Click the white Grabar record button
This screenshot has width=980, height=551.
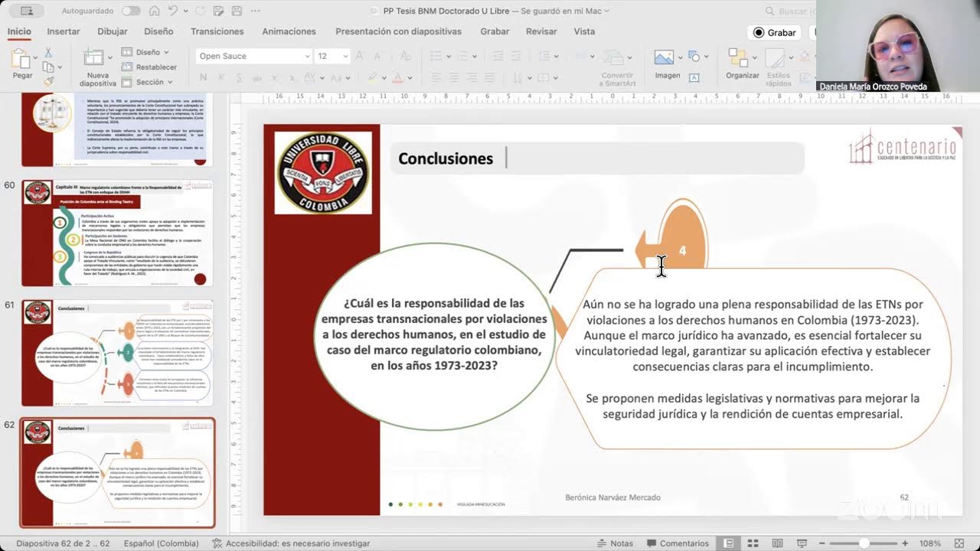click(774, 32)
